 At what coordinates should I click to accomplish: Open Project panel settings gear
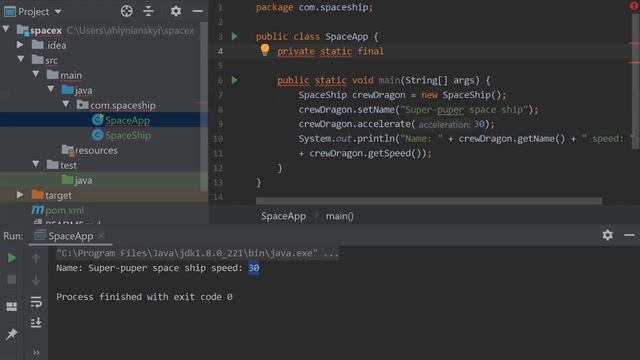point(176,11)
